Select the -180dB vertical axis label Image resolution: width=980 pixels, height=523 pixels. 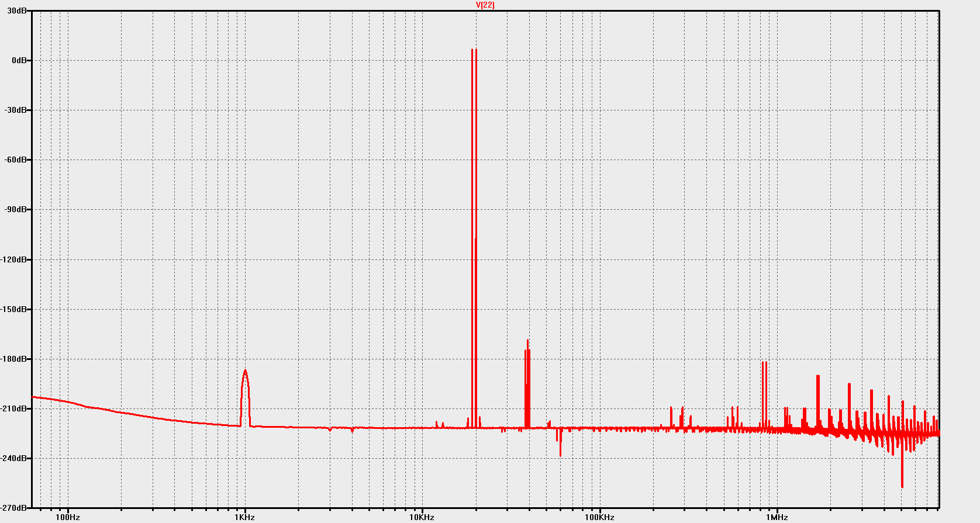13,359
